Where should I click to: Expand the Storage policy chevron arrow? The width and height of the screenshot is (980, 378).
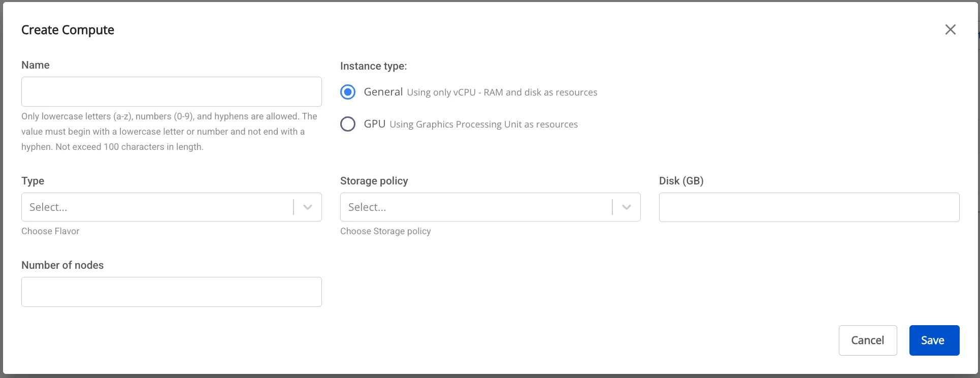point(627,207)
